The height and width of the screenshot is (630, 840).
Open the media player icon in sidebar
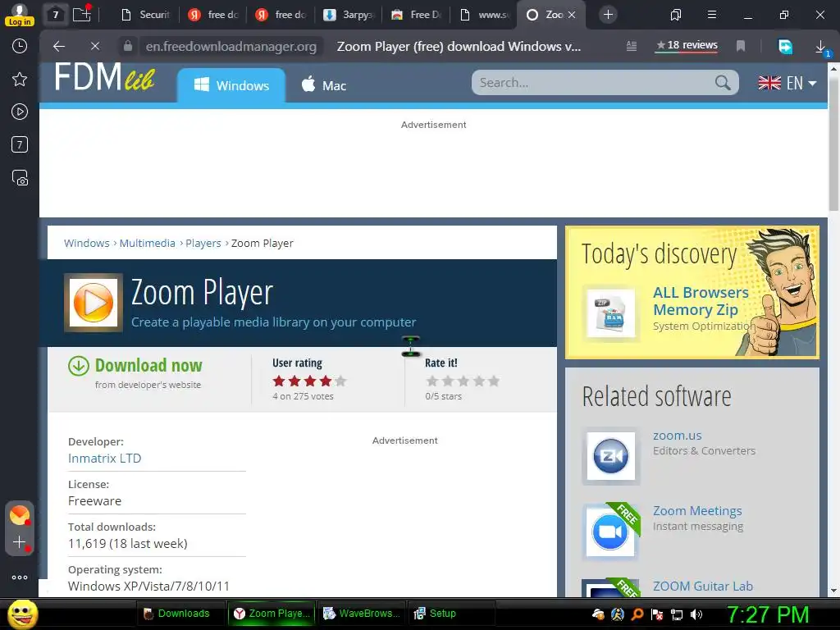tap(20, 112)
